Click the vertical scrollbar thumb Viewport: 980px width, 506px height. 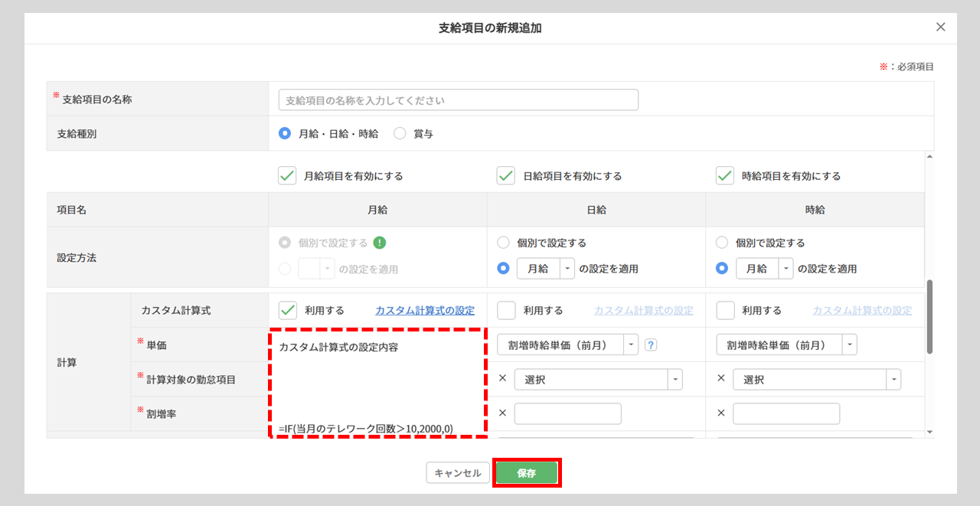pyautogui.click(x=929, y=316)
